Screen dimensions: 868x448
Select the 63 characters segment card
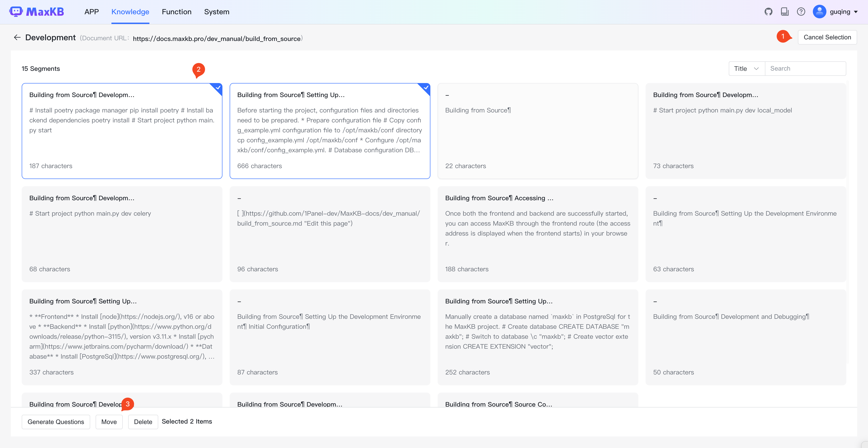[746, 234]
